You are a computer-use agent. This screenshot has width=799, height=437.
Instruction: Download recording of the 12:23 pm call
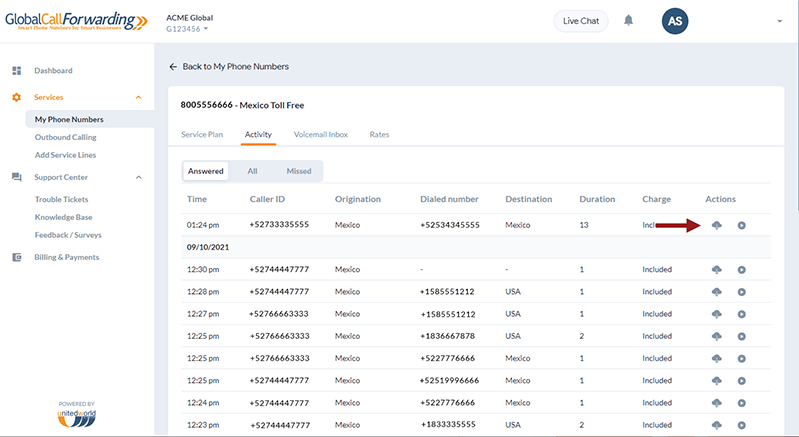pyautogui.click(x=716, y=425)
